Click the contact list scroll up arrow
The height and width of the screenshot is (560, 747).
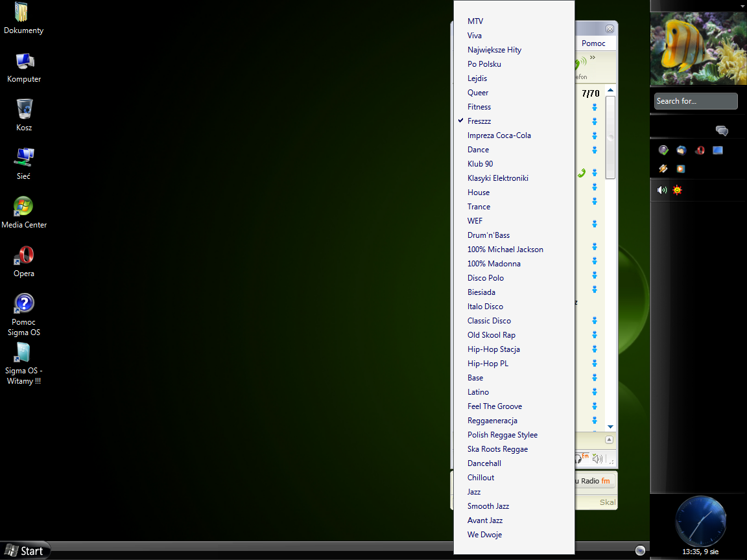(610, 90)
